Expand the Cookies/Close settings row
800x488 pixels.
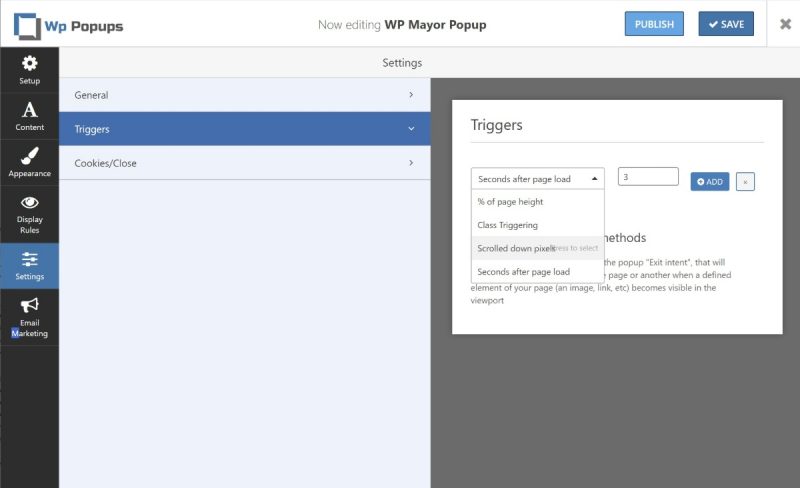pyautogui.click(x=245, y=163)
